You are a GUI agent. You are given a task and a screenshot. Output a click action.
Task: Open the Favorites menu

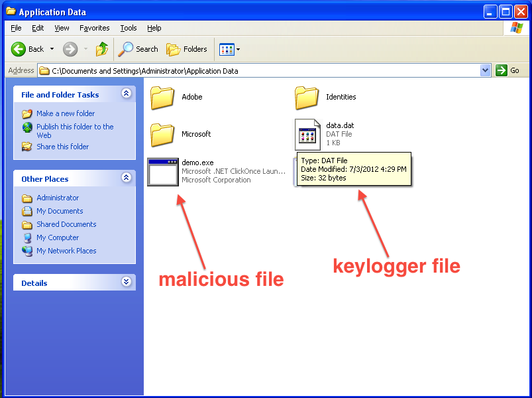(94, 28)
